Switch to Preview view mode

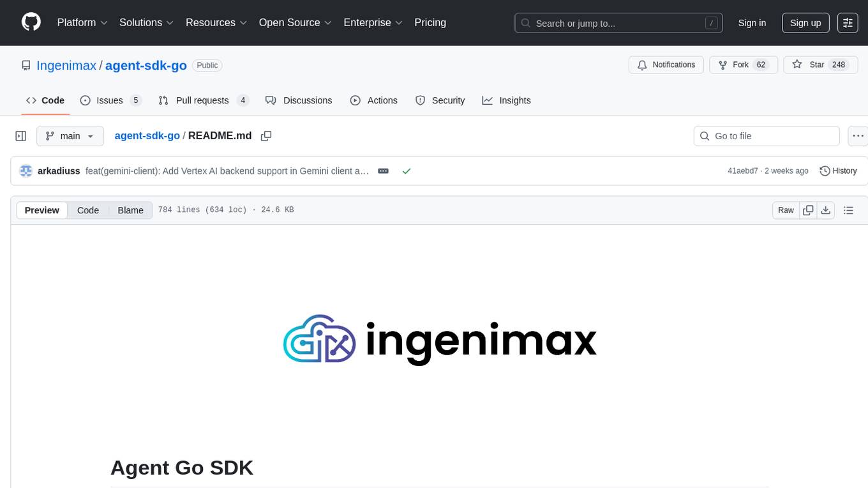(42, 210)
